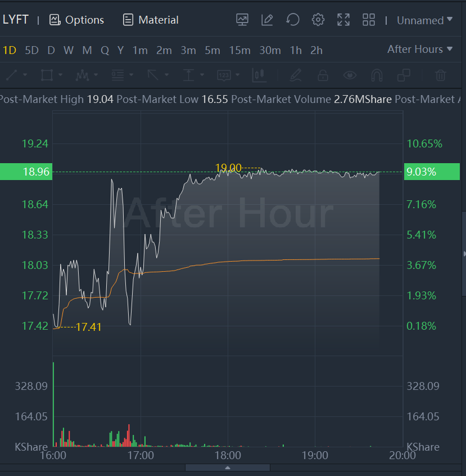This screenshot has width=466, height=476.
Task: Click the pencil continuous-drawing mode icon
Action: [296, 75]
